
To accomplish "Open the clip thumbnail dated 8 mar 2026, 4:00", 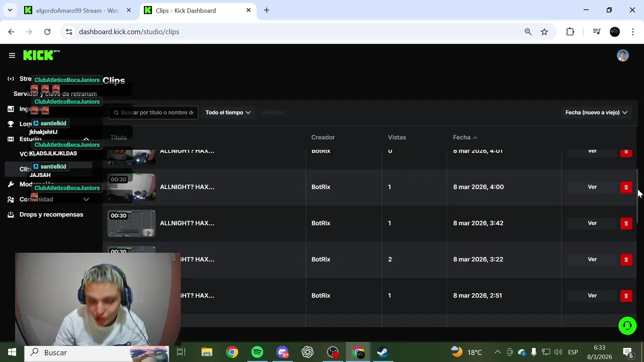I will [131, 187].
